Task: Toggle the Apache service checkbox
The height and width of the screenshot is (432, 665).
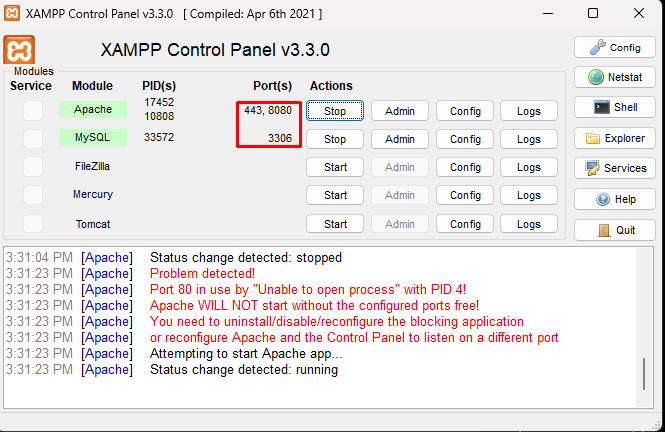Action: click(33, 110)
